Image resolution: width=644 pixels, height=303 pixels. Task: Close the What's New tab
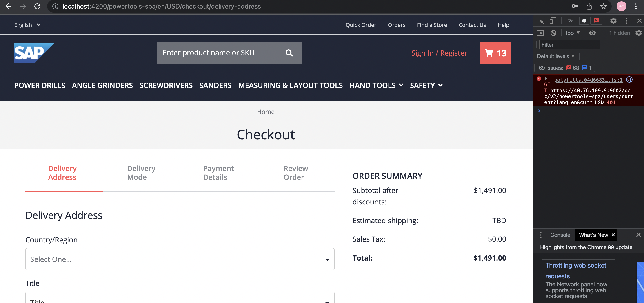(613, 235)
